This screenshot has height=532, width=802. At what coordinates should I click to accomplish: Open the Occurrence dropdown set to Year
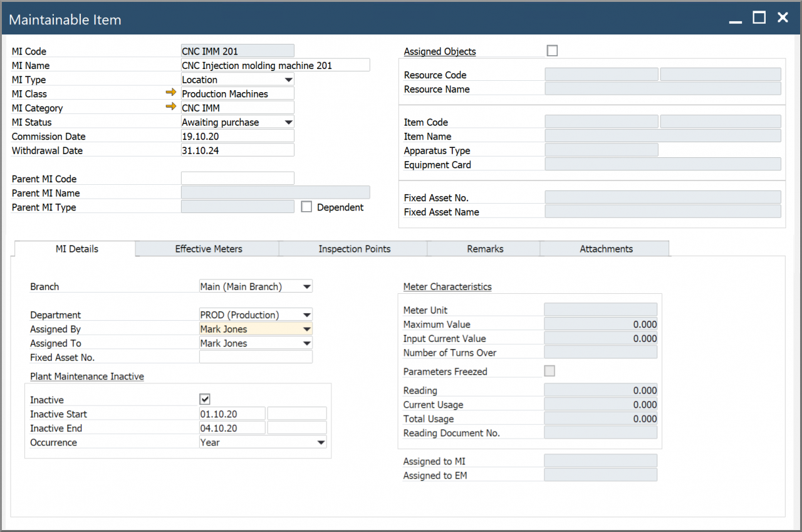tap(321, 442)
